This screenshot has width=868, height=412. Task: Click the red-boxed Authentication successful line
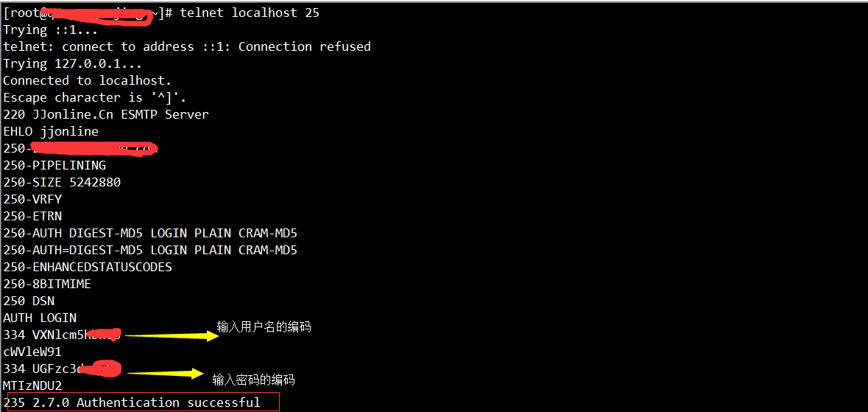point(144,402)
